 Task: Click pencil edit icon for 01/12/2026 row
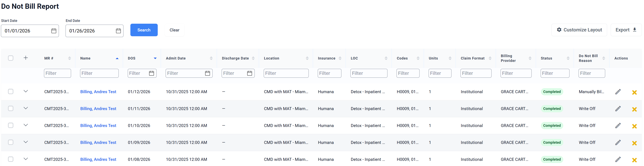tap(618, 92)
